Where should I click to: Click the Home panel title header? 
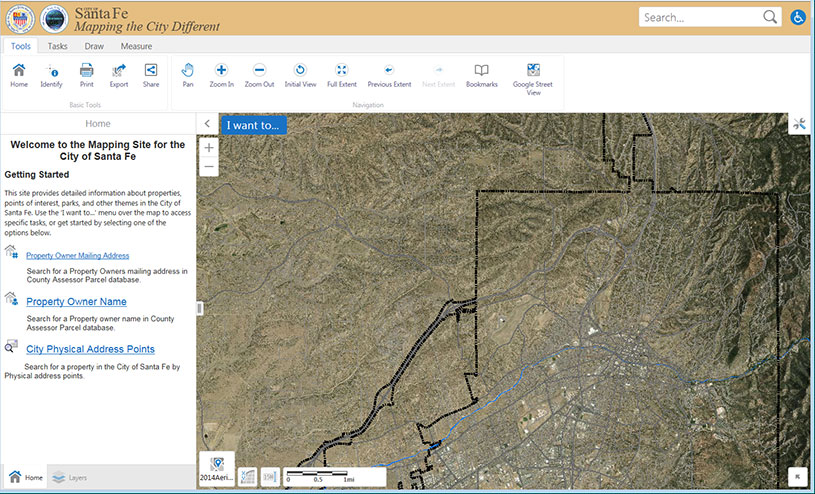98,124
